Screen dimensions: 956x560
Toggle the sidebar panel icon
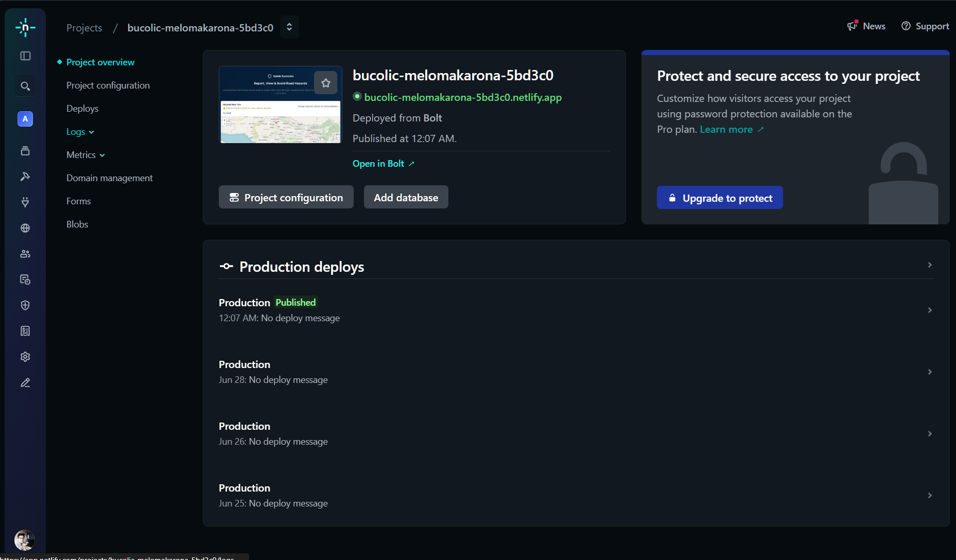pyautogui.click(x=25, y=56)
